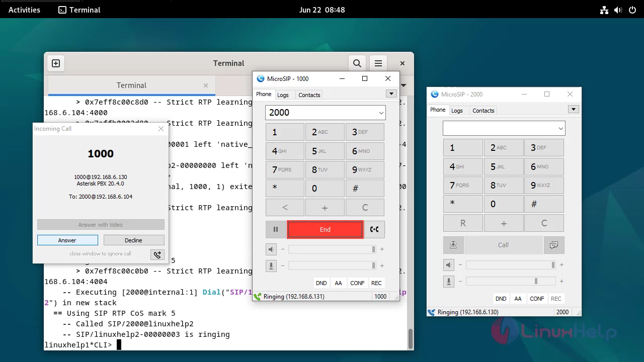The height and width of the screenshot is (362, 644).
Task: Click the hold/pause icon in MicroSIP 1000
Action: point(276,229)
